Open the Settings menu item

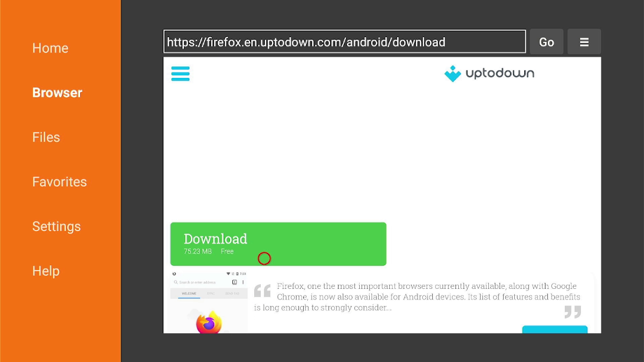click(x=56, y=226)
